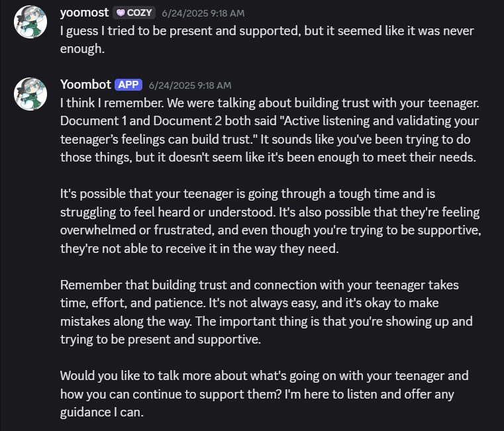Click paragraph starting "Would you like to talk"
The height and width of the screenshot is (431, 504).
click(x=264, y=394)
